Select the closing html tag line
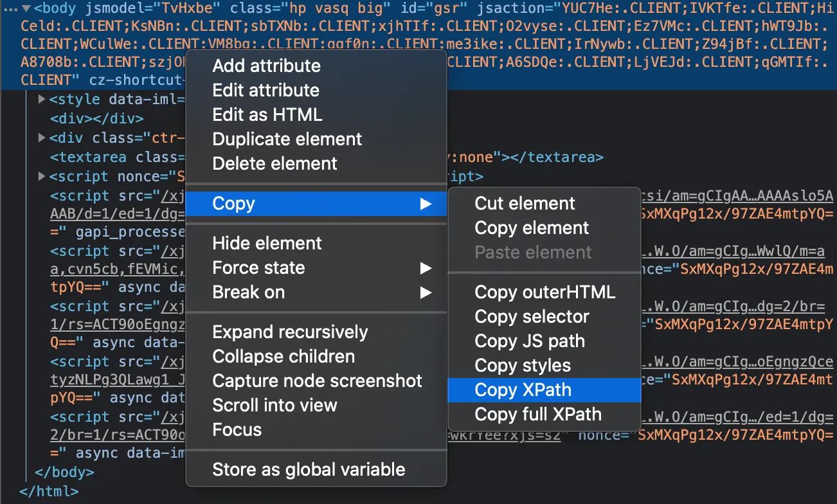The height and width of the screenshot is (504, 837). tap(49, 492)
